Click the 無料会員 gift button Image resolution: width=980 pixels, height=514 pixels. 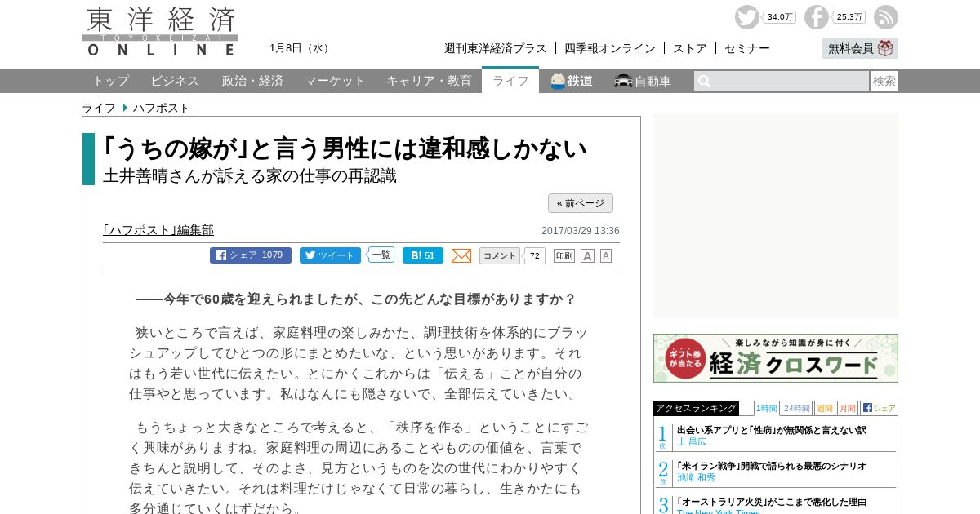[860, 48]
